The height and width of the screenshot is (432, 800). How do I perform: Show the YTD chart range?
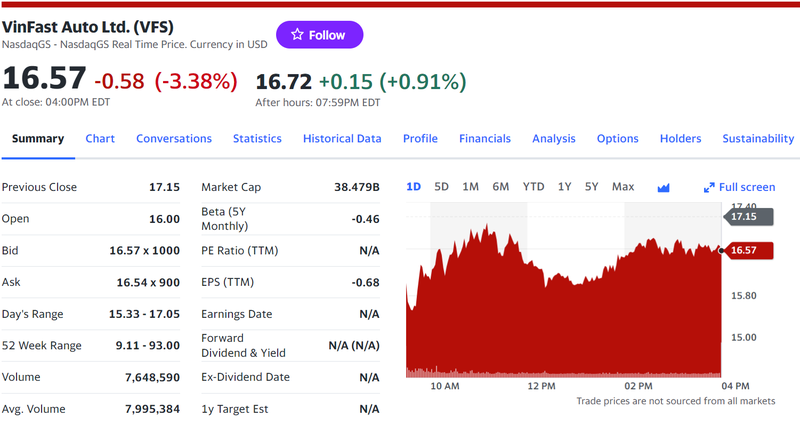coord(534,187)
